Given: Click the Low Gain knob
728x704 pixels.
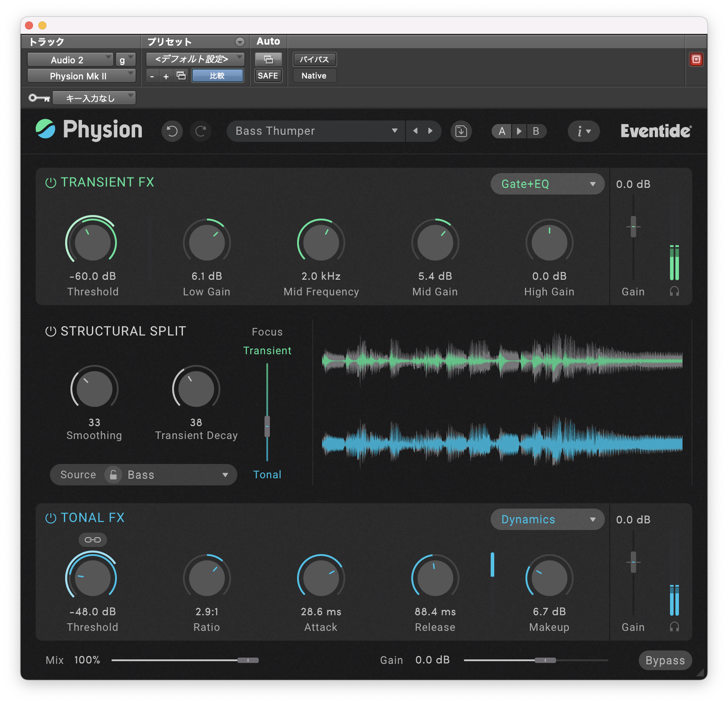Looking at the screenshot, I should (x=207, y=242).
